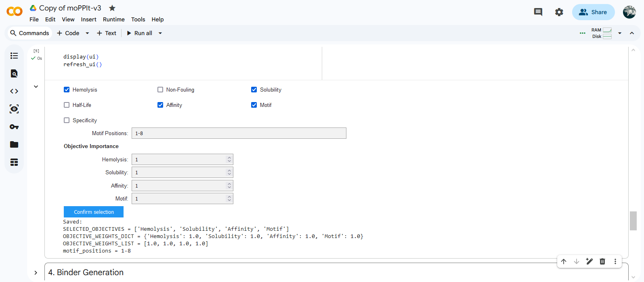Viewport: 644px width, 282px height.
Task: Open the secrets key icon
Action: 14,127
